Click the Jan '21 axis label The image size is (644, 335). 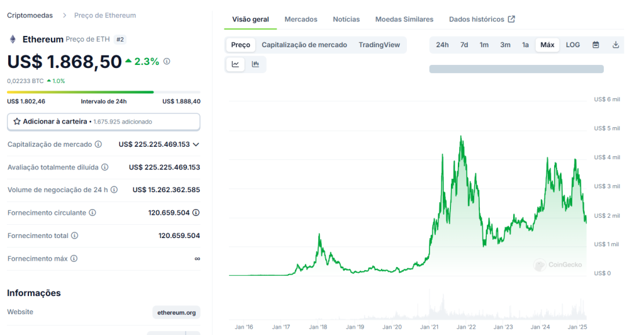429,327
